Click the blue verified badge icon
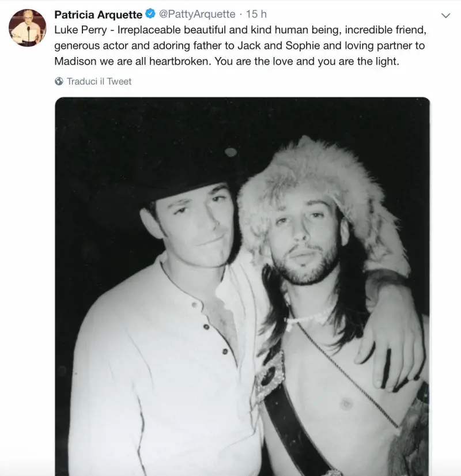461x476 pixels. pyautogui.click(x=150, y=14)
